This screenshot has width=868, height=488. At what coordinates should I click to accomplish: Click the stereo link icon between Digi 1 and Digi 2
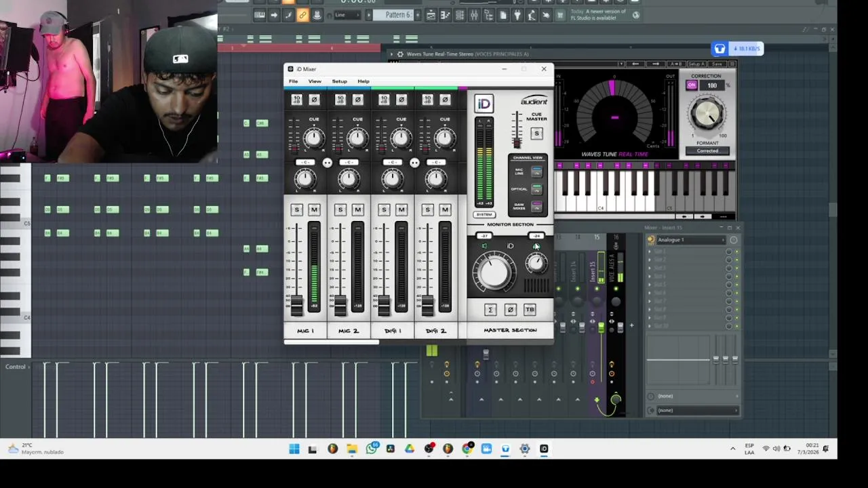414,163
